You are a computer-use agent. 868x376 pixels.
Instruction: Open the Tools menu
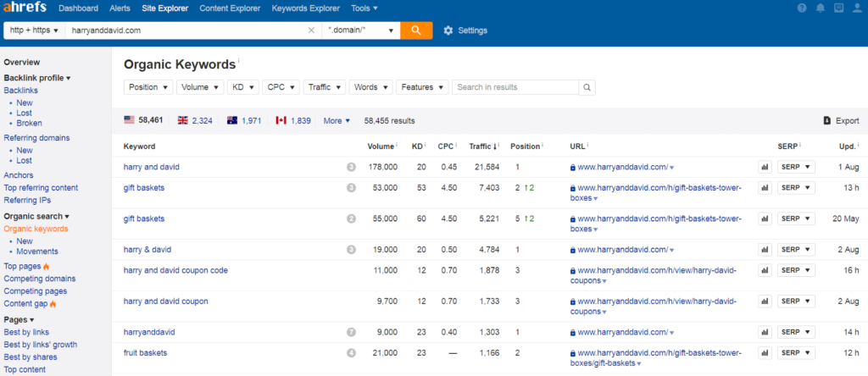tap(364, 8)
